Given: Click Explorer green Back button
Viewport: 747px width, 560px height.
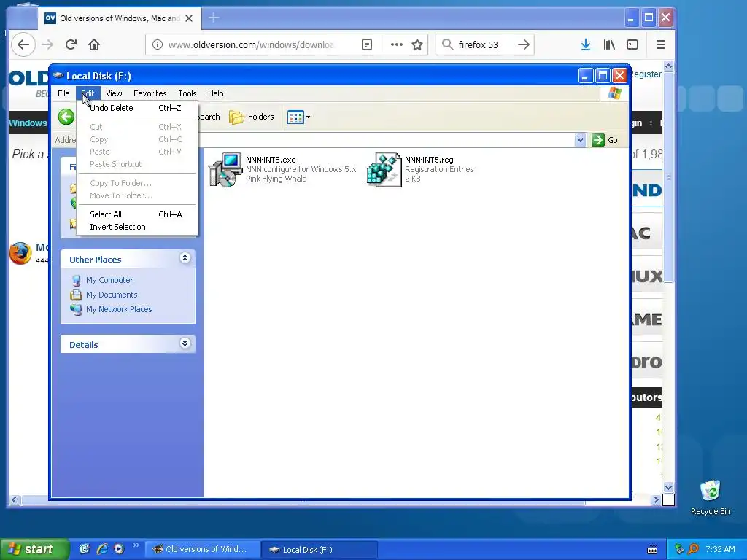Looking at the screenshot, I should 66,117.
